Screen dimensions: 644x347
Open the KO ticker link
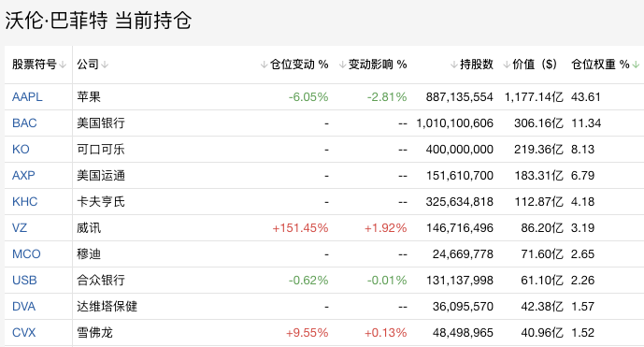pos(21,150)
